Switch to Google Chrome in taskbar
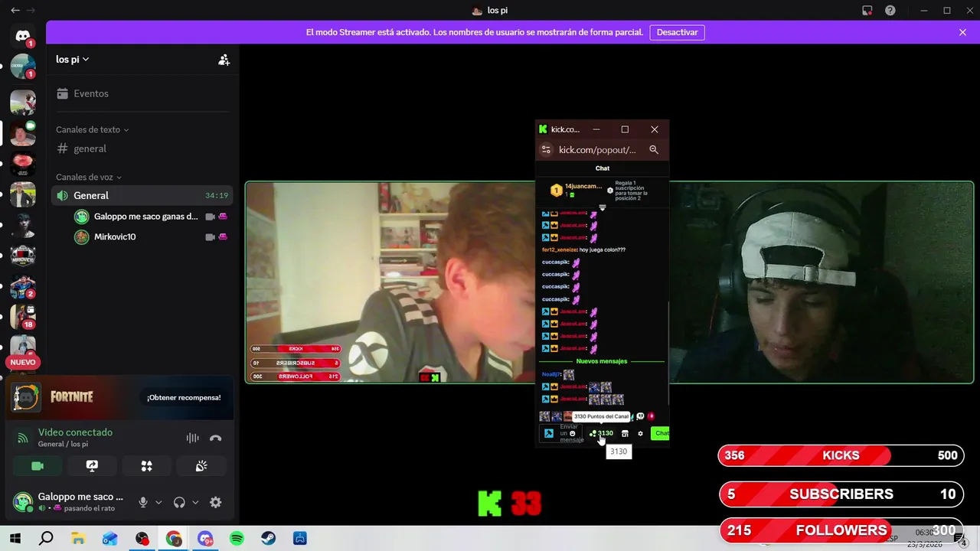The height and width of the screenshot is (551, 980). 174,539
